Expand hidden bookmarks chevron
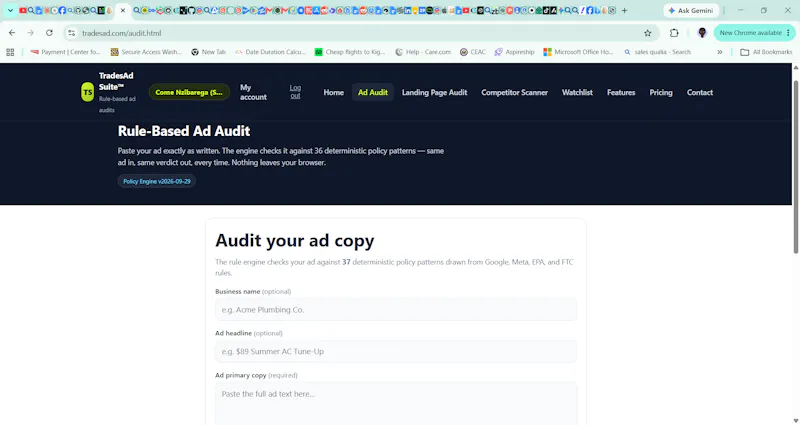 tap(719, 52)
